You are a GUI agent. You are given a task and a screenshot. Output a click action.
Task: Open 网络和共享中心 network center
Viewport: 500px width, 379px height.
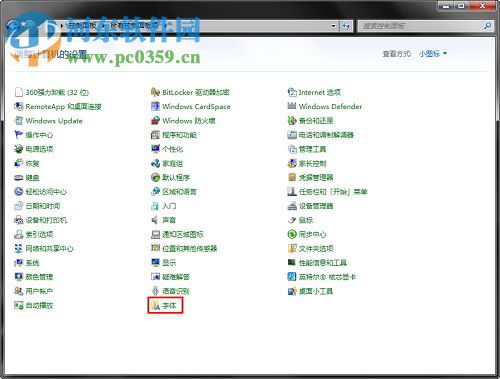44,248
